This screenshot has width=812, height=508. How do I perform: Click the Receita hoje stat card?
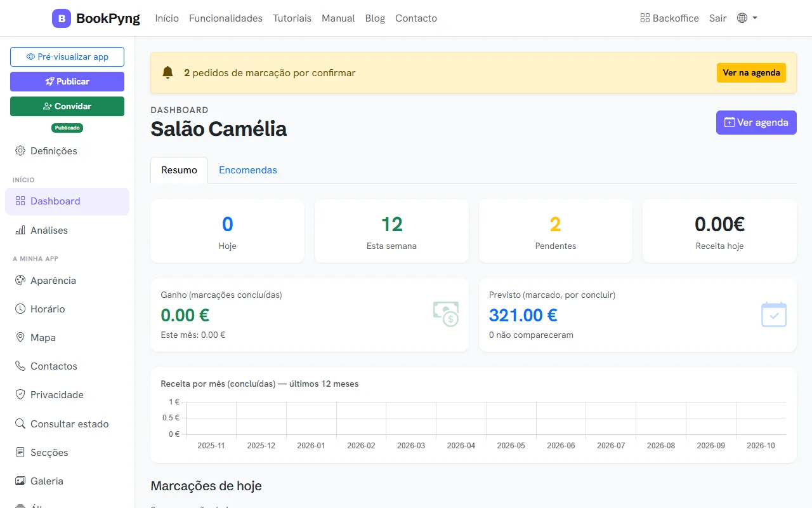(719, 231)
